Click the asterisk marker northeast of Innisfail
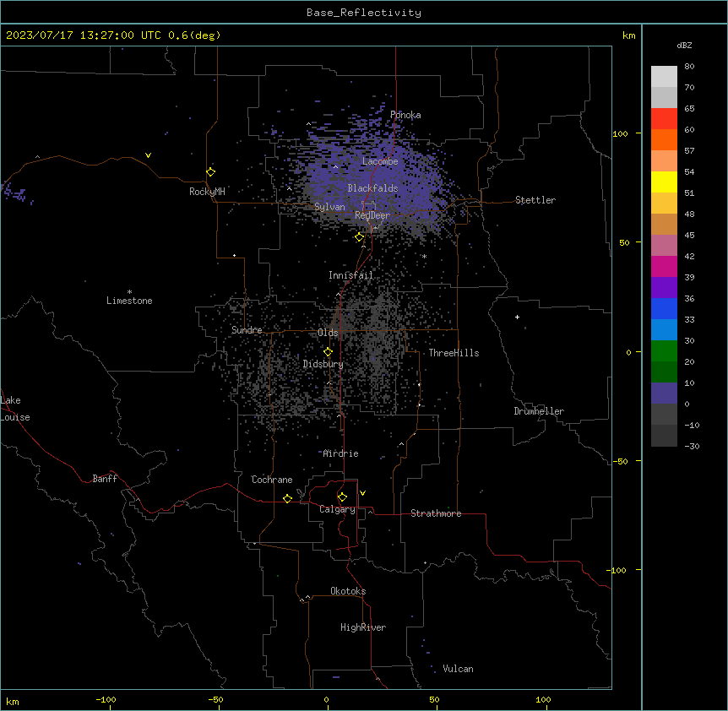The width and height of the screenshot is (728, 711). click(424, 257)
